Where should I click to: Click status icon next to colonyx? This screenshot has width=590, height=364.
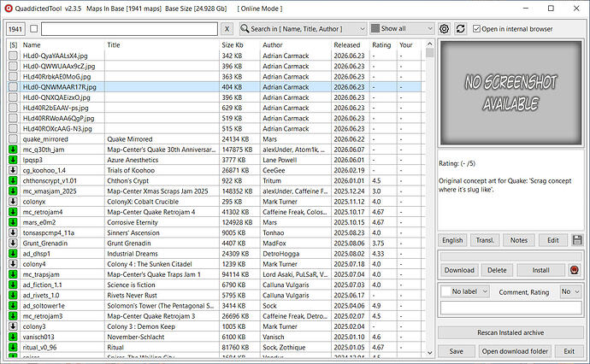(x=13, y=201)
